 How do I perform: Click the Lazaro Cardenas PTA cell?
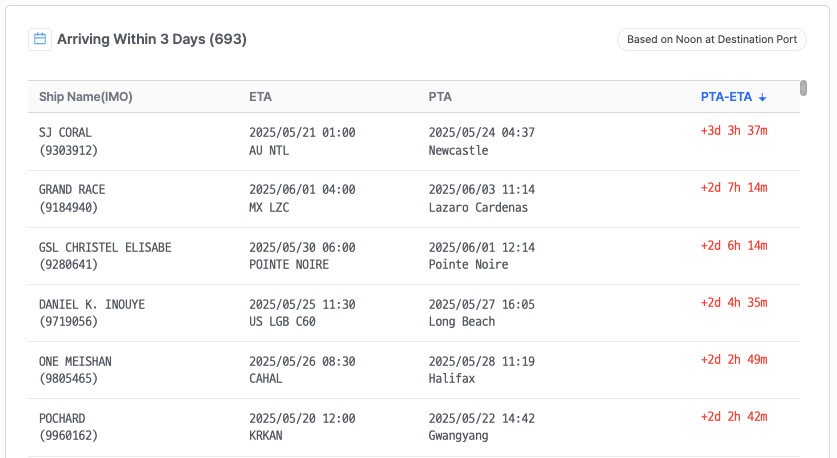pos(478,208)
